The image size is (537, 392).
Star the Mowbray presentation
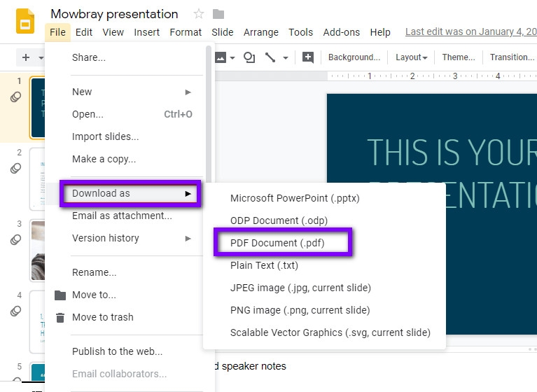click(x=199, y=14)
